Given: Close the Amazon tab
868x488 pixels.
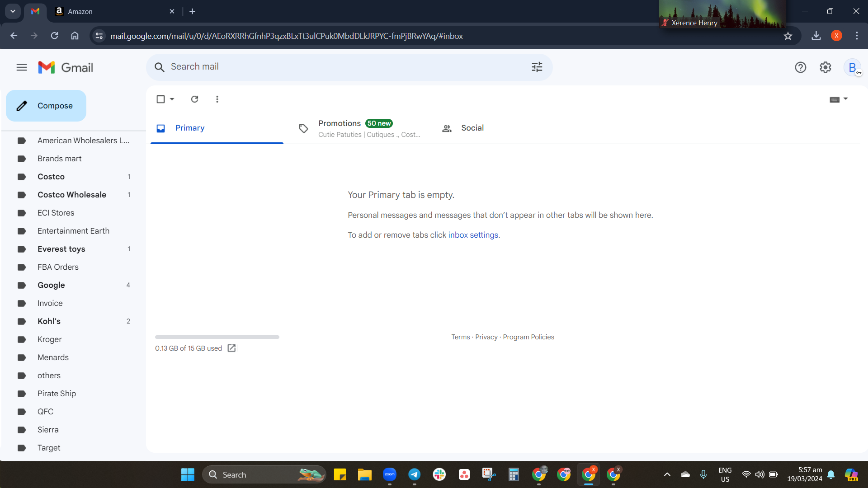Looking at the screenshot, I should pyautogui.click(x=172, y=11).
